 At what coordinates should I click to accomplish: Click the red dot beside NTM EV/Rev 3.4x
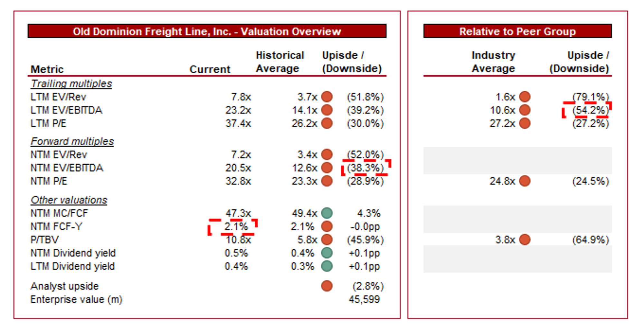click(x=327, y=154)
